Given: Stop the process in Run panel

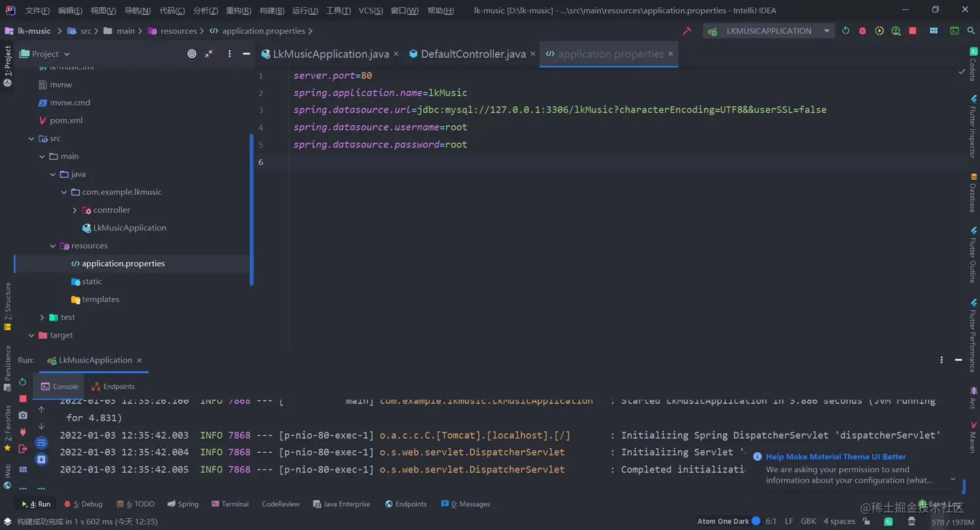Looking at the screenshot, I should point(23,399).
